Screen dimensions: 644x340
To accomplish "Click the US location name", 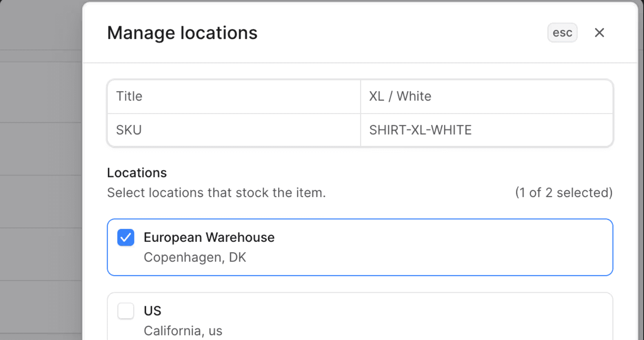I will [153, 311].
